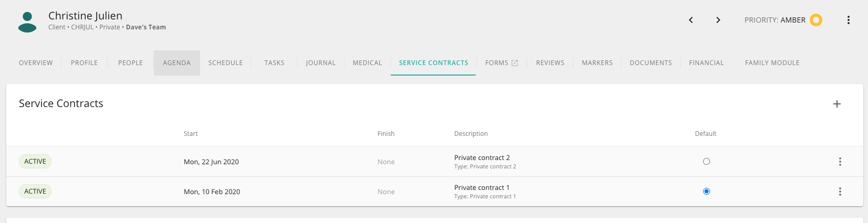This screenshot has height=223, width=868.
Task: Open the Private contract 1 description
Action: [482, 187]
